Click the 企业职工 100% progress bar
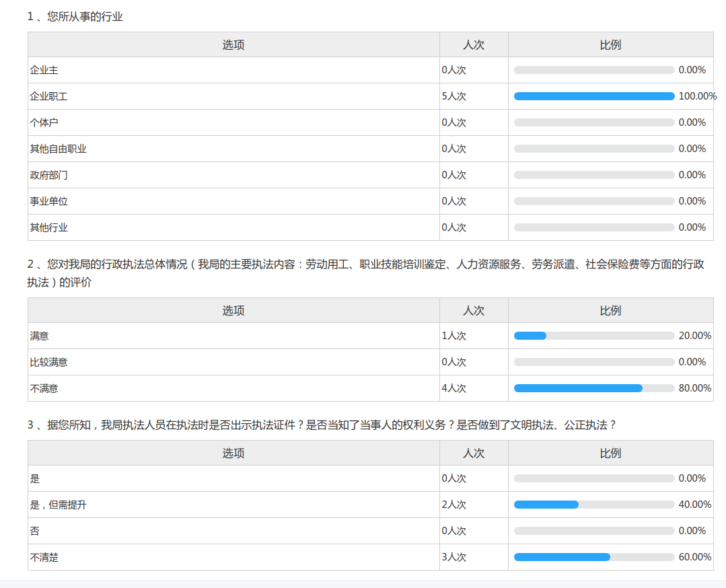The image size is (726, 588). (593, 96)
